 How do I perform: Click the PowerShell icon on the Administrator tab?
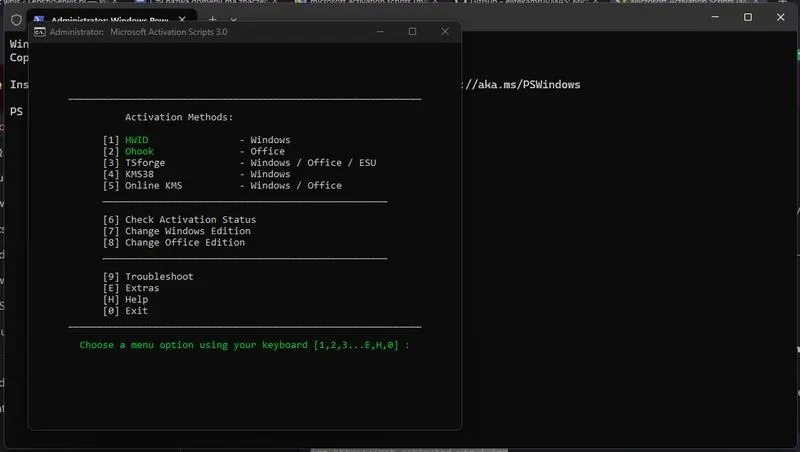pos(39,19)
